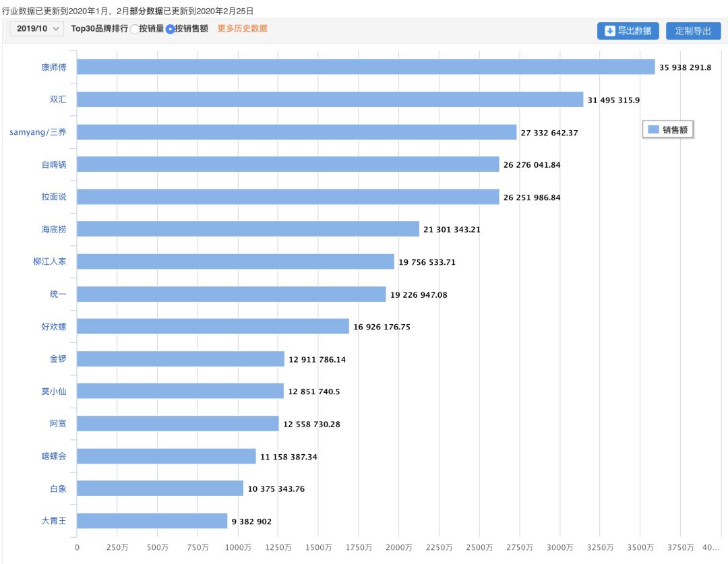Open the 2019/10 date dropdown
Screen dimensions: 728x564
coord(37,28)
